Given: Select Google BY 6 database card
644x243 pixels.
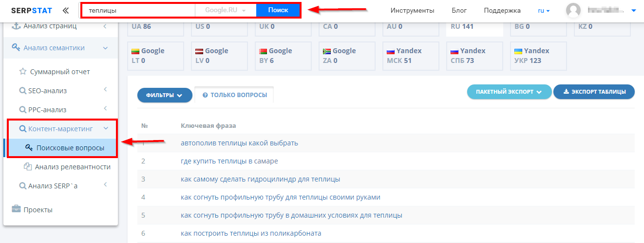Looking at the screenshot, I should [283, 56].
